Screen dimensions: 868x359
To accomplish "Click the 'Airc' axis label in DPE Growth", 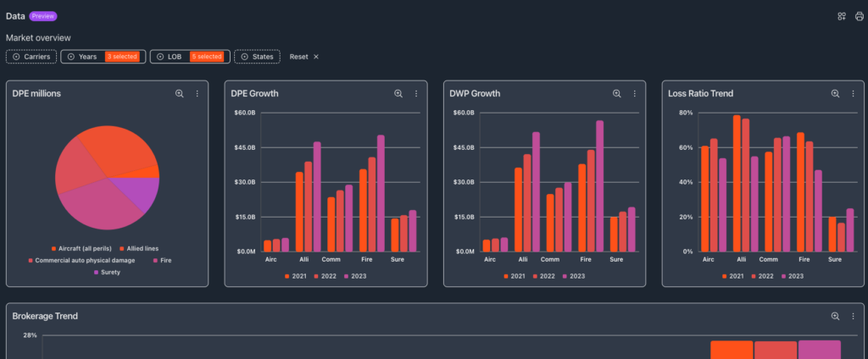I will point(270,259).
